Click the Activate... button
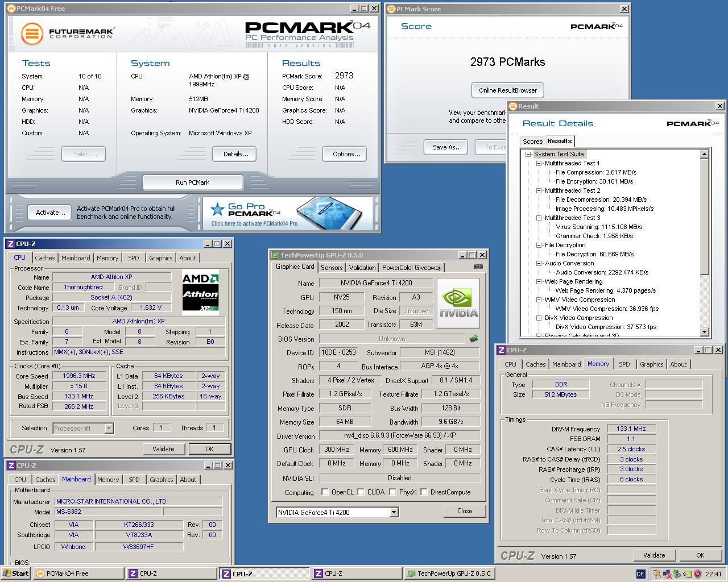Viewport: 728px width, 582px height. coord(50,213)
